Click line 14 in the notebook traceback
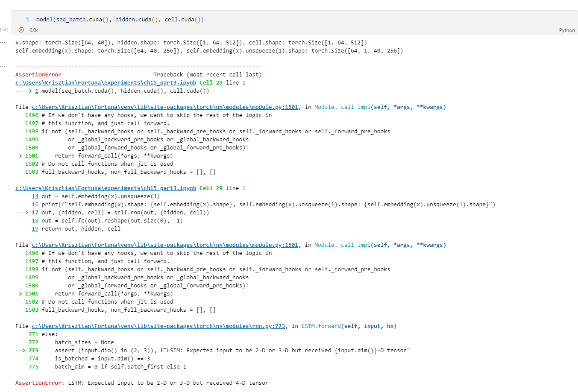This screenshot has width=578, height=392. coord(35,196)
